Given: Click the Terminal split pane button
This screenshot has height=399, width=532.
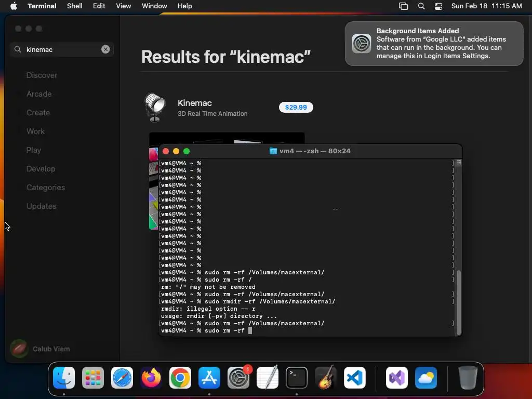Looking at the screenshot, I should tap(459, 163).
